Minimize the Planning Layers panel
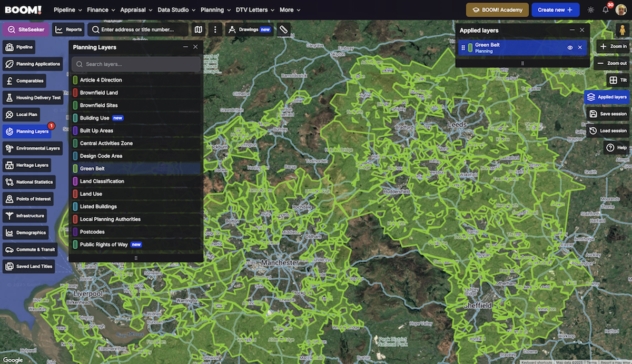 tap(185, 47)
